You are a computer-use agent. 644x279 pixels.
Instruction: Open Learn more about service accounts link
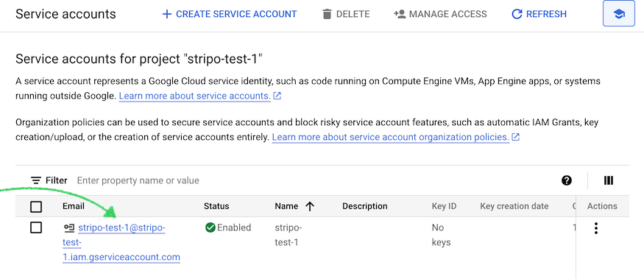[x=195, y=96]
